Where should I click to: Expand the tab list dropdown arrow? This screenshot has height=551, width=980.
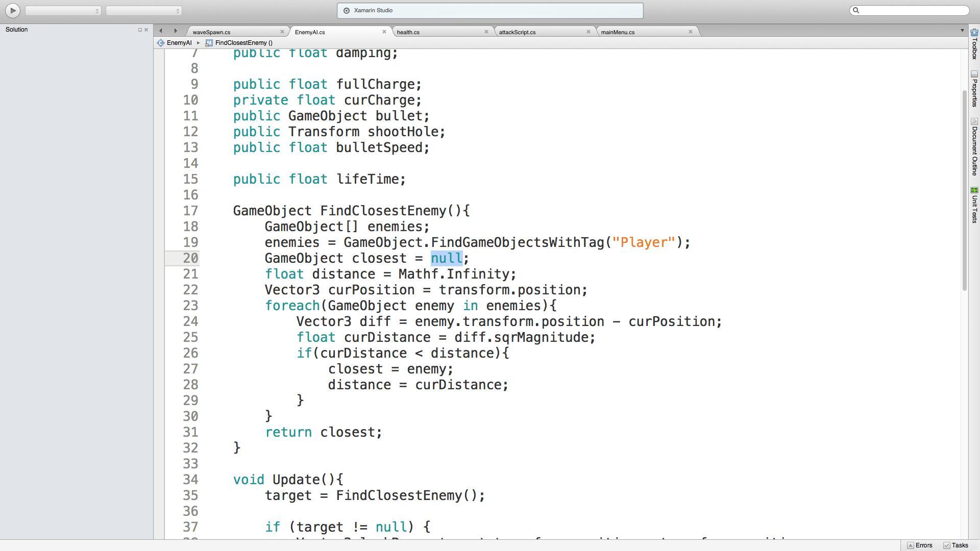coord(962,31)
